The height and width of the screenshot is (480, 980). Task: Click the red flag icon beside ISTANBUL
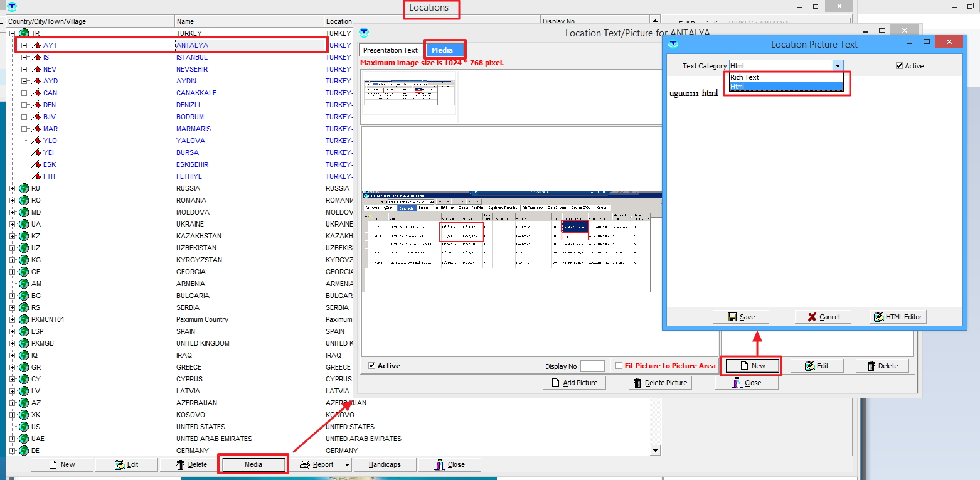tap(36, 57)
